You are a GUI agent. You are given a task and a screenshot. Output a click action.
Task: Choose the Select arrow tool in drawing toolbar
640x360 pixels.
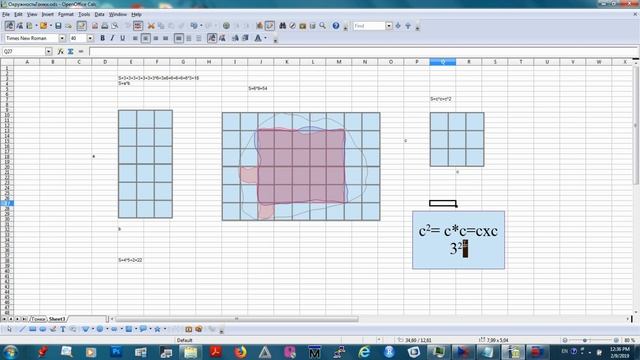click(9, 329)
